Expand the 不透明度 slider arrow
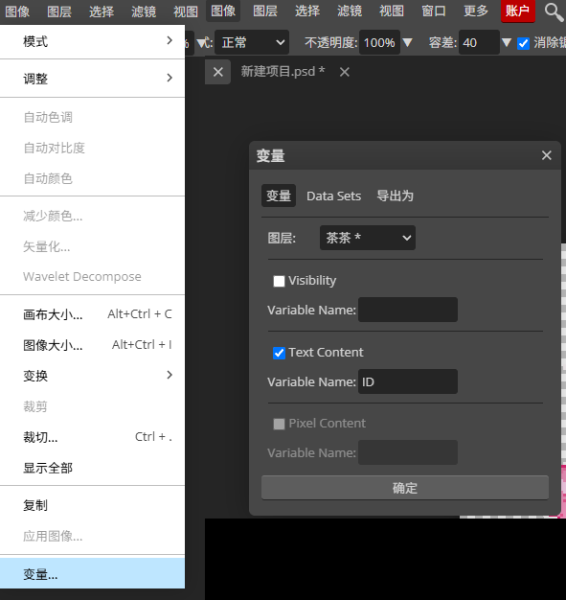The height and width of the screenshot is (600, 566). 407,42
